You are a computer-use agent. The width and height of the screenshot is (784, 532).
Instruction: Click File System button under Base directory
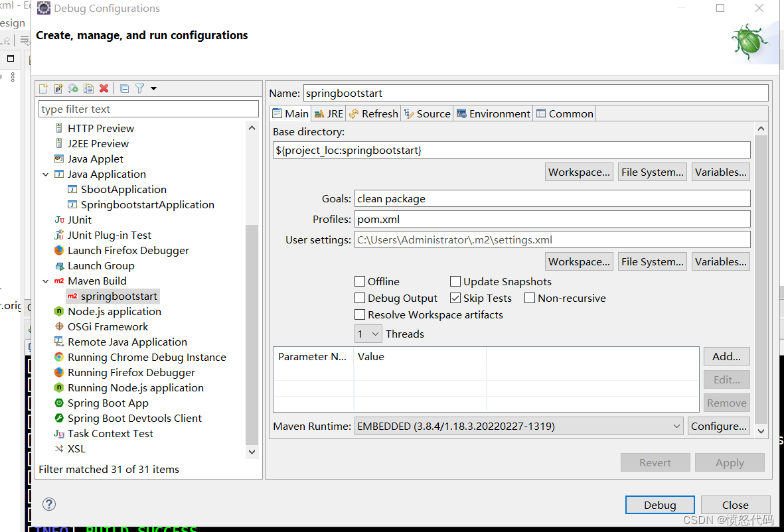point(653,172)
